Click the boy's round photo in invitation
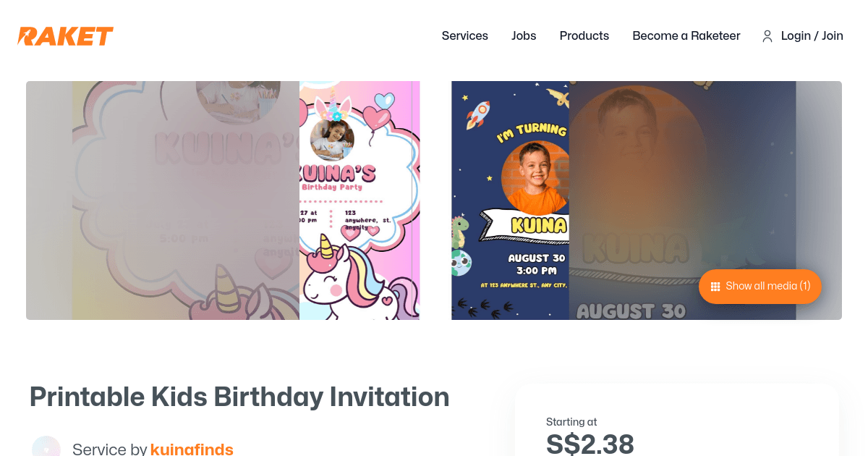The width and height of the screenshot is (868, 456). [534, 177]
